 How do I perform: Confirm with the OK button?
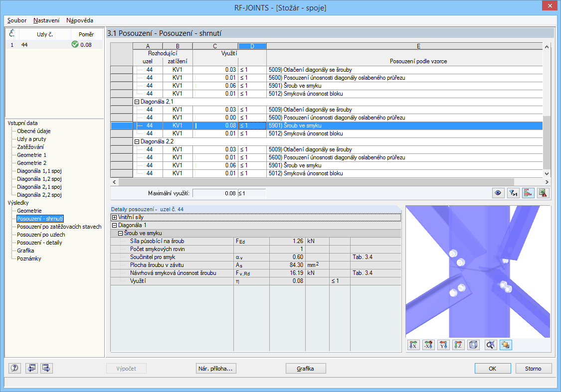coord(493,369)
